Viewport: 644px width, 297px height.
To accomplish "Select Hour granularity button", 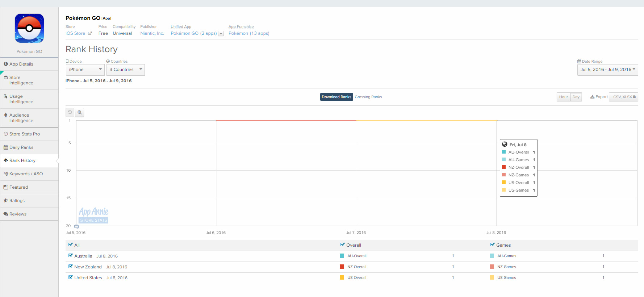I will pyautogui.click(x=563, y=97).
